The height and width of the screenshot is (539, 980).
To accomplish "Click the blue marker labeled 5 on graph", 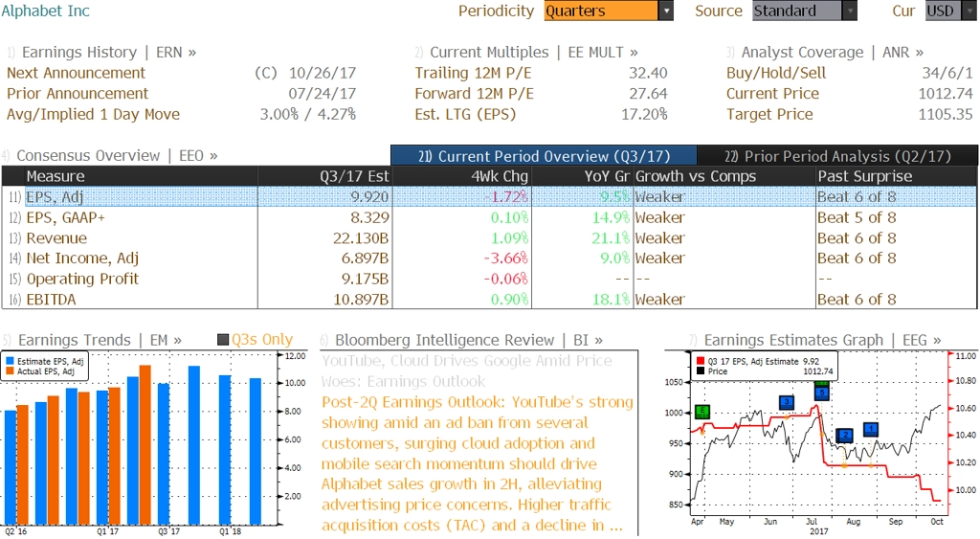I will (x=821, y=393).
